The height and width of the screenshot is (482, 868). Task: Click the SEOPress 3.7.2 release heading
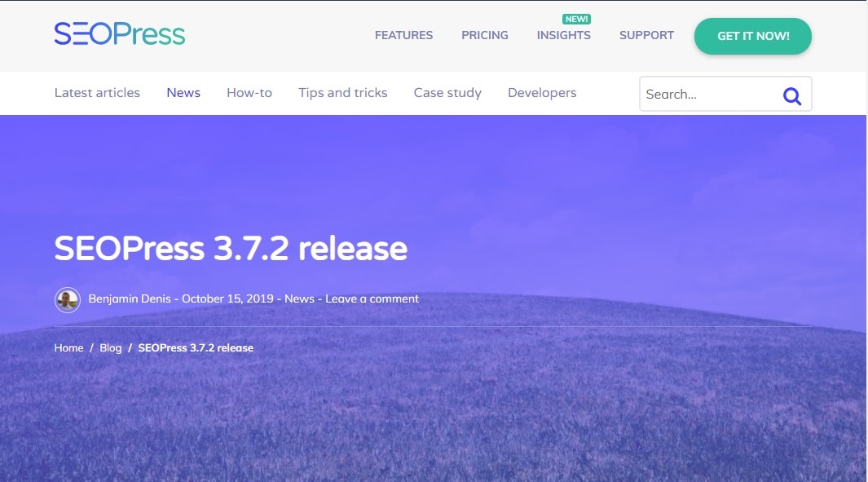click(231, 248)
